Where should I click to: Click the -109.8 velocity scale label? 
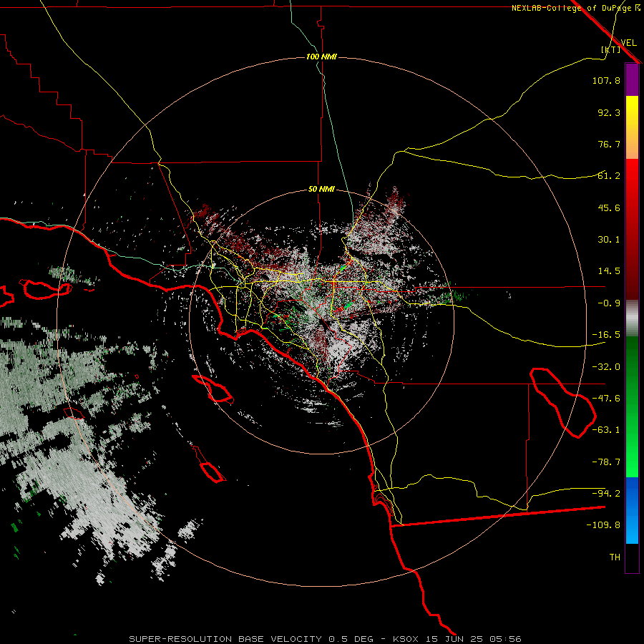coord(603,525)
